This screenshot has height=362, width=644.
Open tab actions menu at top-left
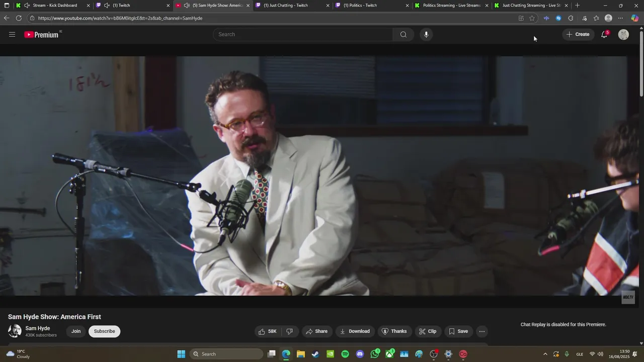[x=6, y=6]
